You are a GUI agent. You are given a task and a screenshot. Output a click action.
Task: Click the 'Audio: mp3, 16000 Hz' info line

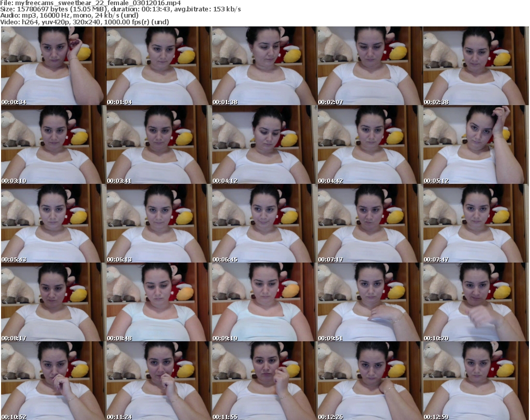pyautogui.click(x=69, y=16)
